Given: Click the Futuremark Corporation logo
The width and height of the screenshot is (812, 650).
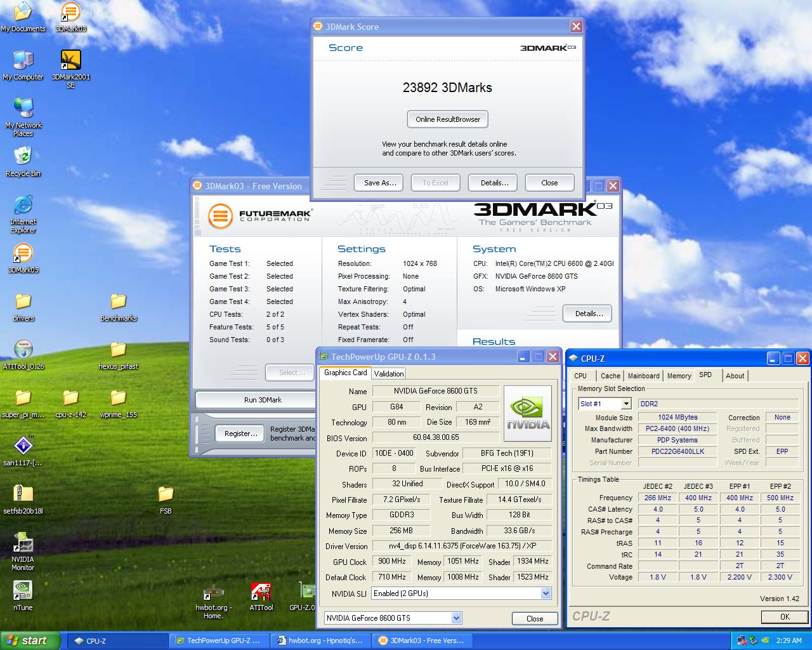Looking at the screenshot, I should [260, 216].
